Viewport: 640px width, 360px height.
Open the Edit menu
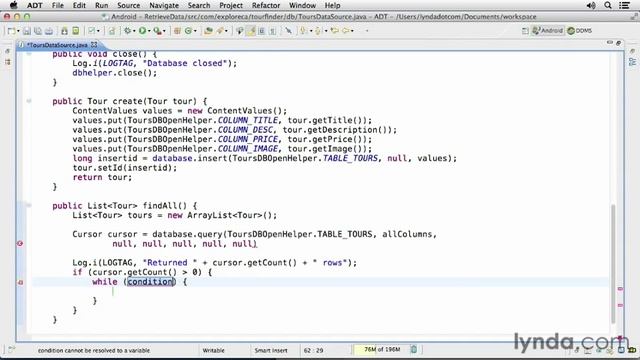pyautogui.click(x=79, y=5)
